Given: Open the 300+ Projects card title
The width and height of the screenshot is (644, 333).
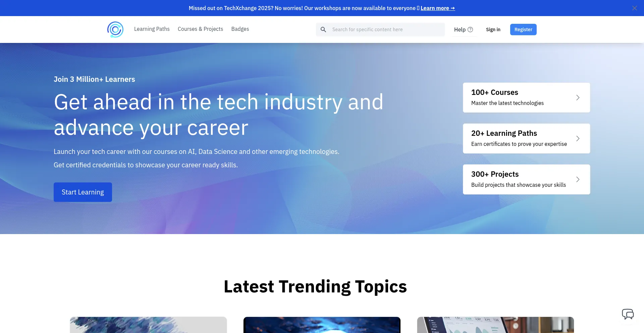Looking at the screenshot, I should (495, 174).
